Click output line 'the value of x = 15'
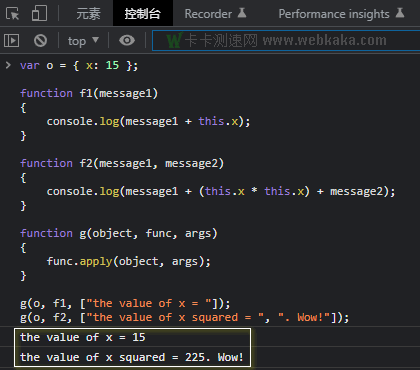 (83, 337)
